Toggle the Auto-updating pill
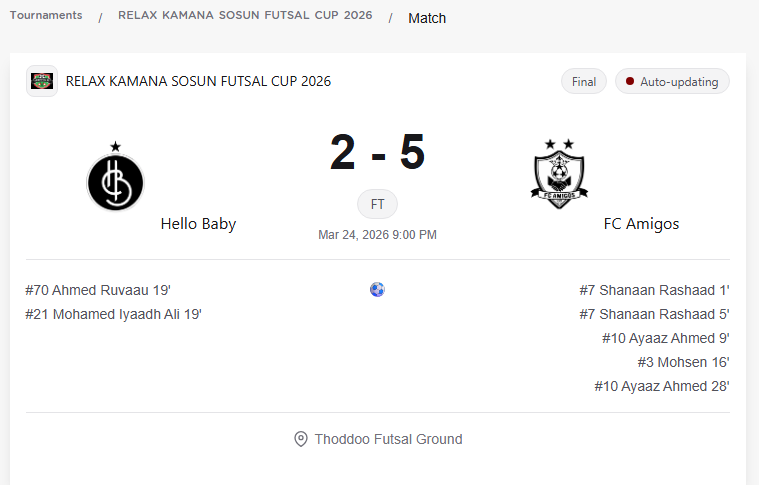The height and width of the screenshot is (485, 759). pos(671,82)
